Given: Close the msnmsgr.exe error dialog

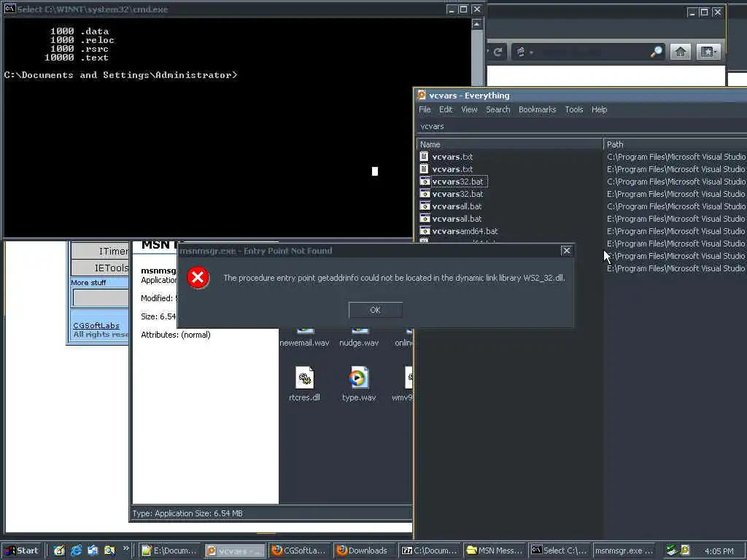Looking at the screenshot, I should pyautogui.click(x=566, y=251).
